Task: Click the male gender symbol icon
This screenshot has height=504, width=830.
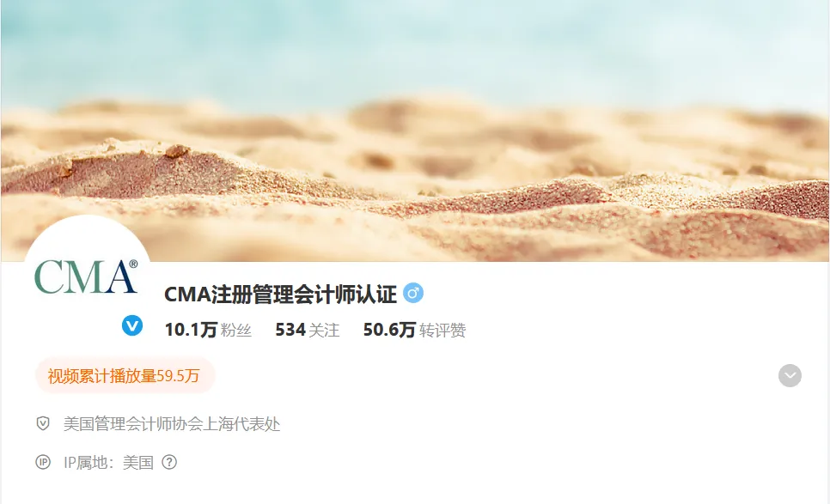Action: tap(413, 293)
